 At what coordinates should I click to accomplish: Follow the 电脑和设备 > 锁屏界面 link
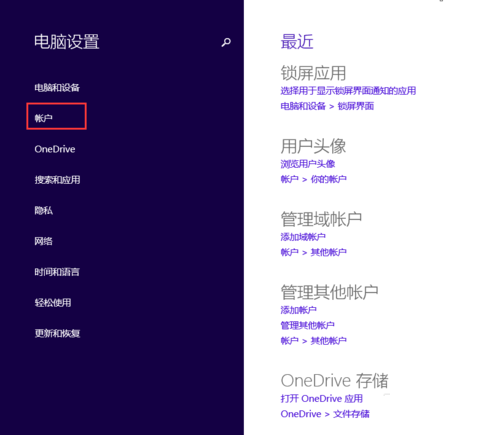[x=327, y=106]
